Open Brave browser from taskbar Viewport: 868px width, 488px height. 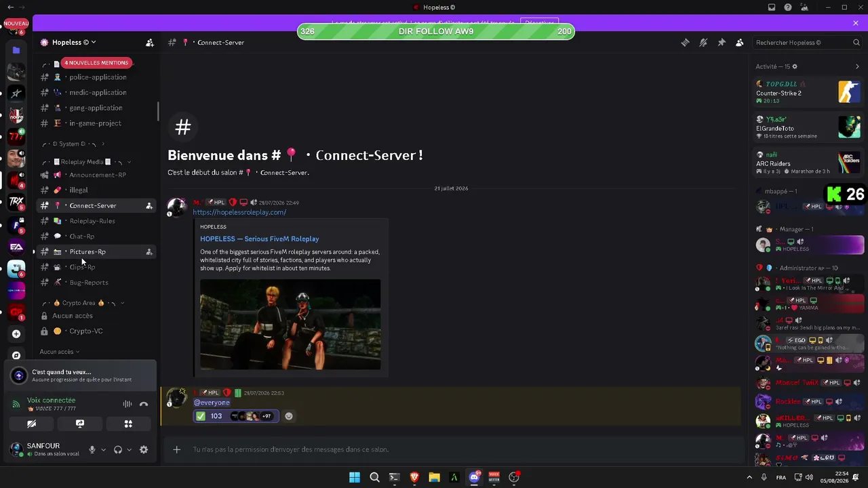414,477
